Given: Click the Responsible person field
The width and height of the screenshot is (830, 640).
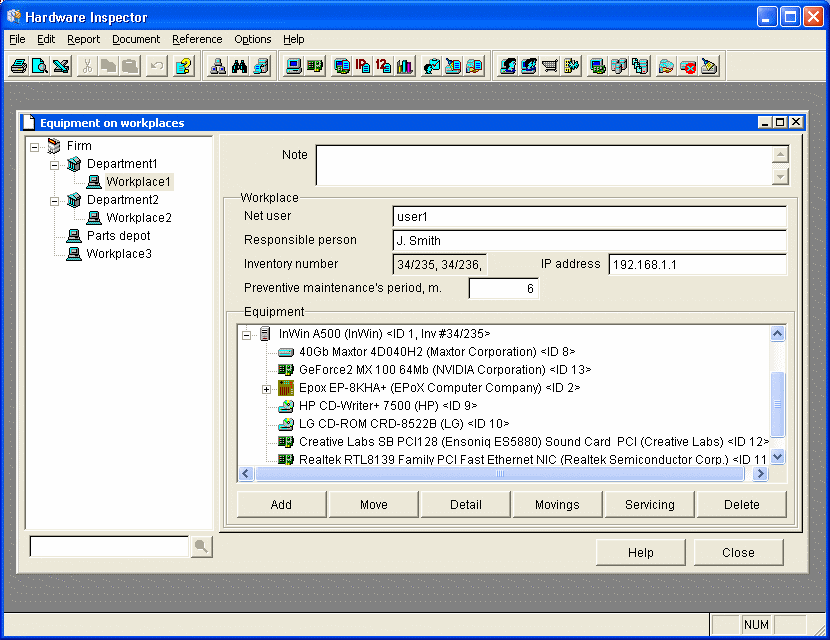Looking at the screenshot, I should pos(589,240).
